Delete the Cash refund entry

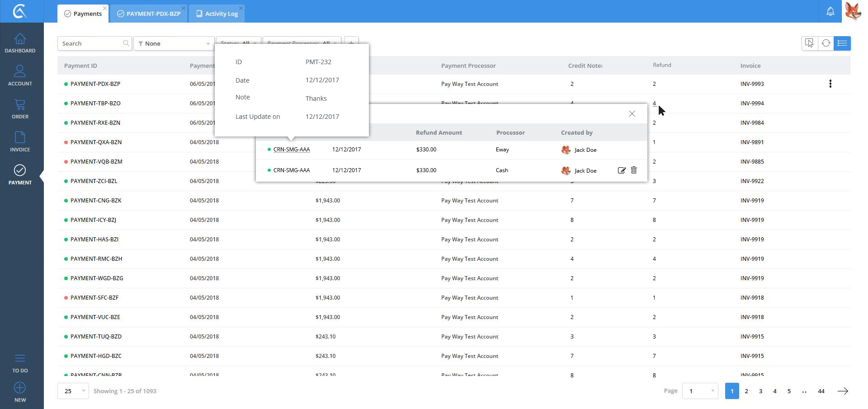pos(634,170)
